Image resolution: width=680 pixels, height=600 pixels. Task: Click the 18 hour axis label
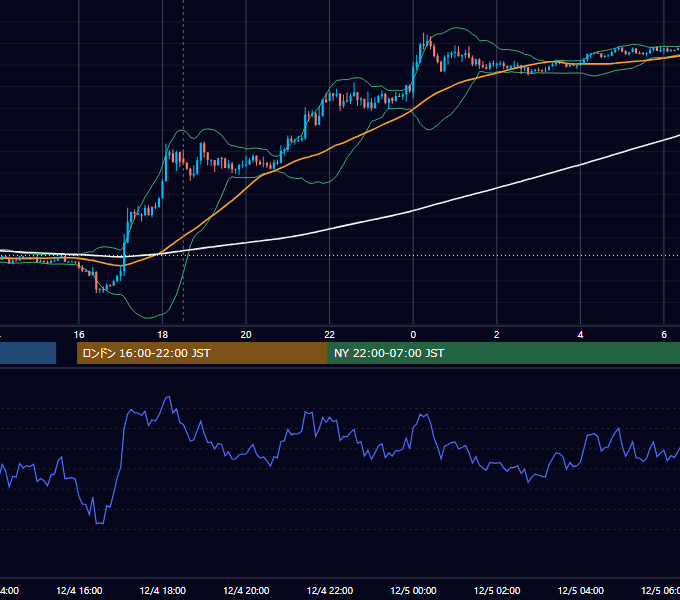click(x=163, y=335)
